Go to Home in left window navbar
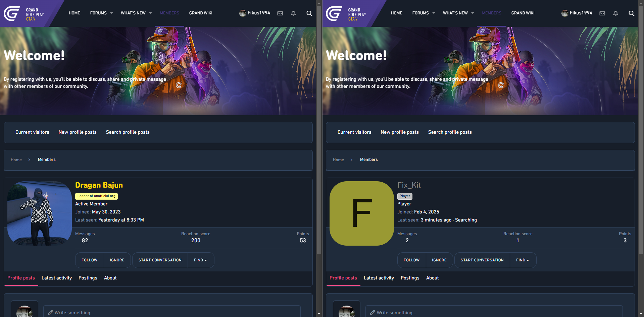This screenshot has height=317, width=644. pyautogui.click(x=75, y=13)
